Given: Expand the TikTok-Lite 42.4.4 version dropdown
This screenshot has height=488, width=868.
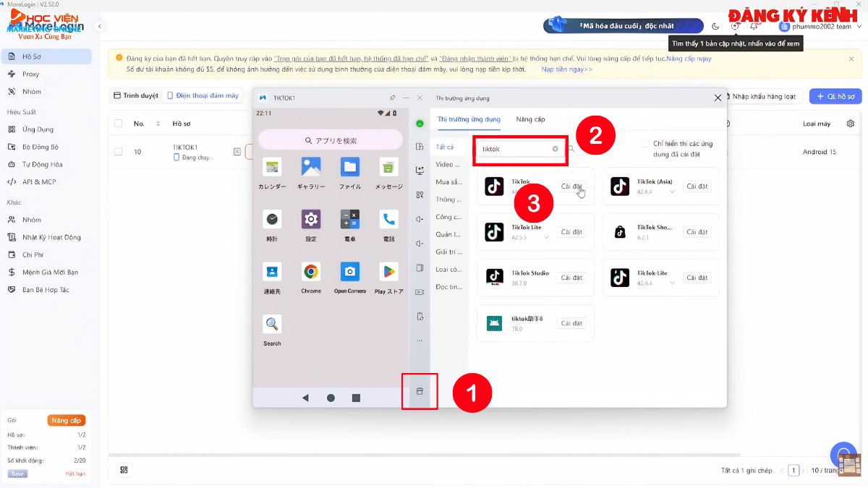Looking at the screenshot, I should [x=673, y=283].
